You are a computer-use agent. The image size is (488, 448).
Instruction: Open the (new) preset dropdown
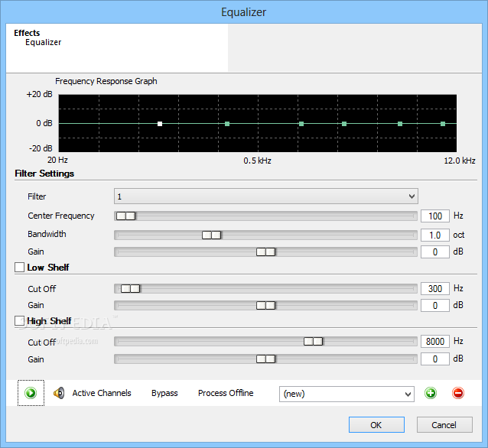[x=346, y=394]
